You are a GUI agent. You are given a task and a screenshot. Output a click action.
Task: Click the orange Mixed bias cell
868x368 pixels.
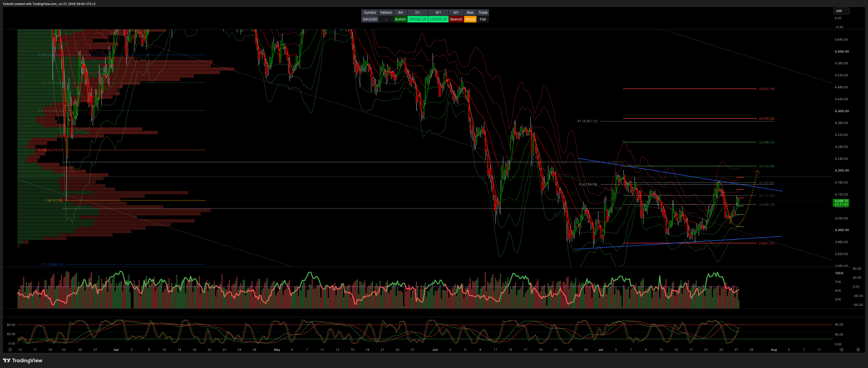pyautogui.click(x=470, y=19)
